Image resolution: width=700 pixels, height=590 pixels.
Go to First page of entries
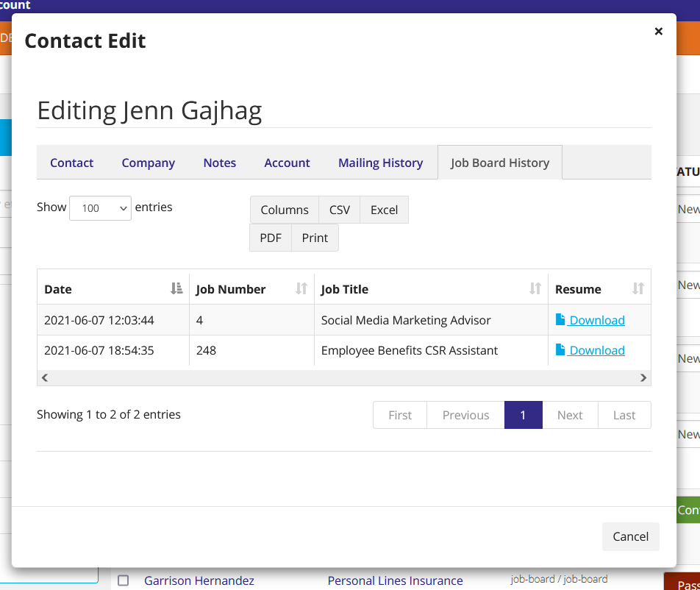[x=400, y=415]
